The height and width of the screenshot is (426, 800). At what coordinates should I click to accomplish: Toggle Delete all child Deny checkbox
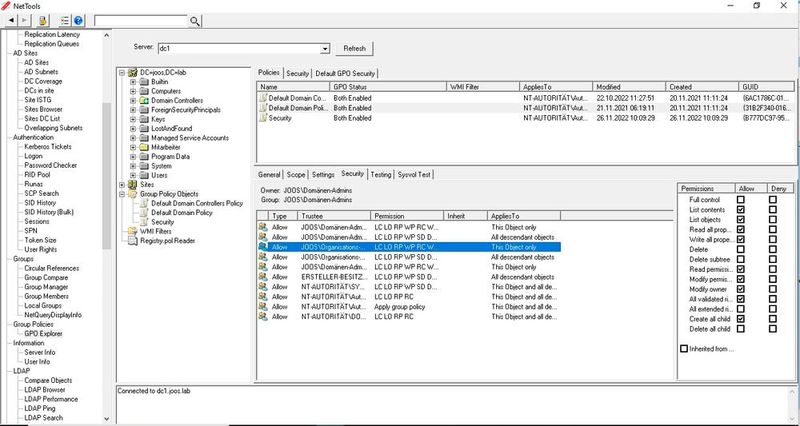[773, 329]
